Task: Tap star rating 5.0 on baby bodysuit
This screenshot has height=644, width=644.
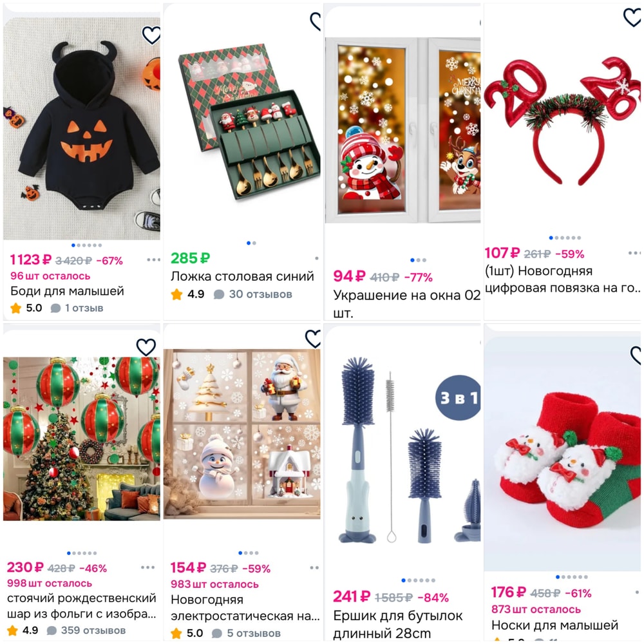Action: [x=15, y=308]
